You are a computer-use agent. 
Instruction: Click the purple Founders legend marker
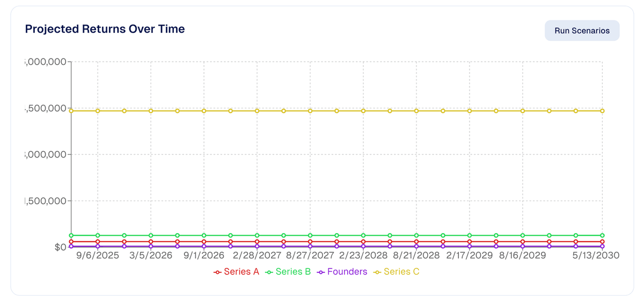click(321, 272)
